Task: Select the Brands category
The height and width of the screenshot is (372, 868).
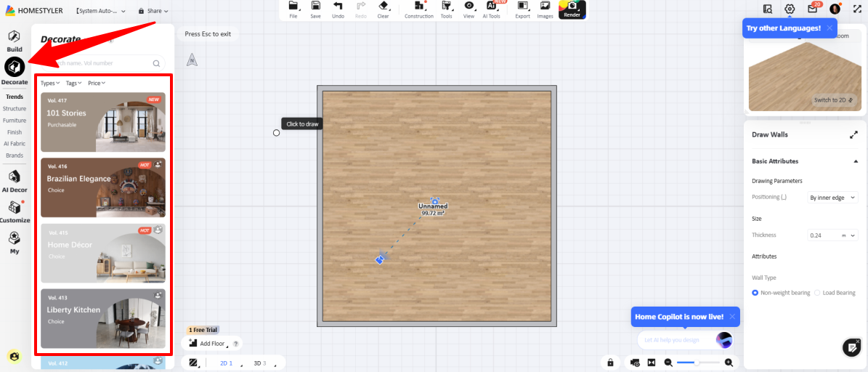Action: point(15,155)
